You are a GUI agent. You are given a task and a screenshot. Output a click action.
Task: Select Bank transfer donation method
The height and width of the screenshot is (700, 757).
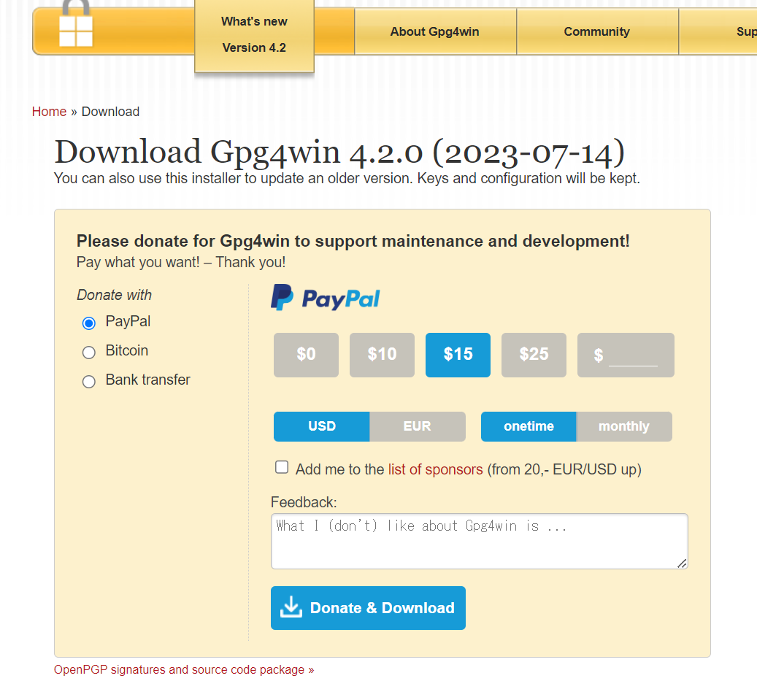(89, 382)
